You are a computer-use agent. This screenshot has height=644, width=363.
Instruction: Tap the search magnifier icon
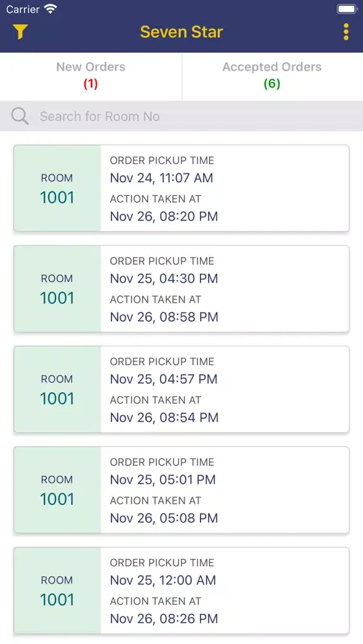tap(20, 116)
